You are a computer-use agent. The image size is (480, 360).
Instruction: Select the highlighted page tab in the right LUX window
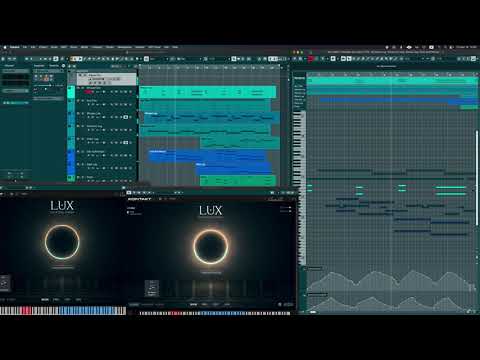(x=193, y=304)
